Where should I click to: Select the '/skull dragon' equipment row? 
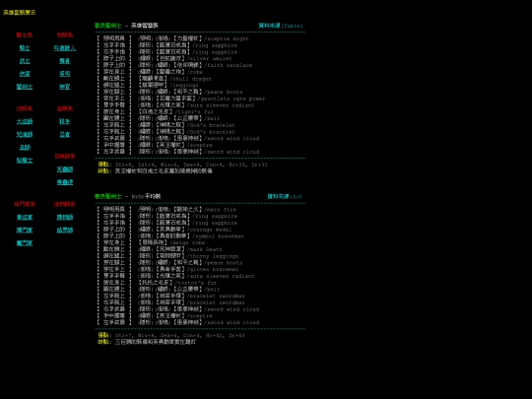[155, 79]
